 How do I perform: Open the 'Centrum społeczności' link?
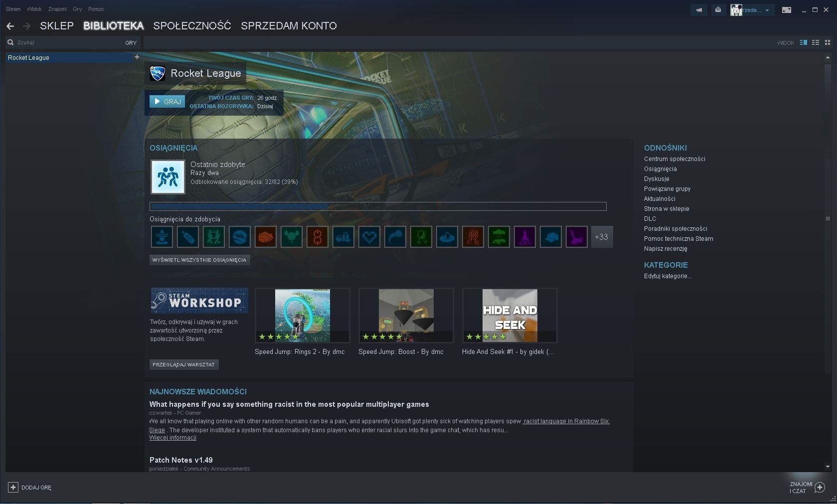674,159
